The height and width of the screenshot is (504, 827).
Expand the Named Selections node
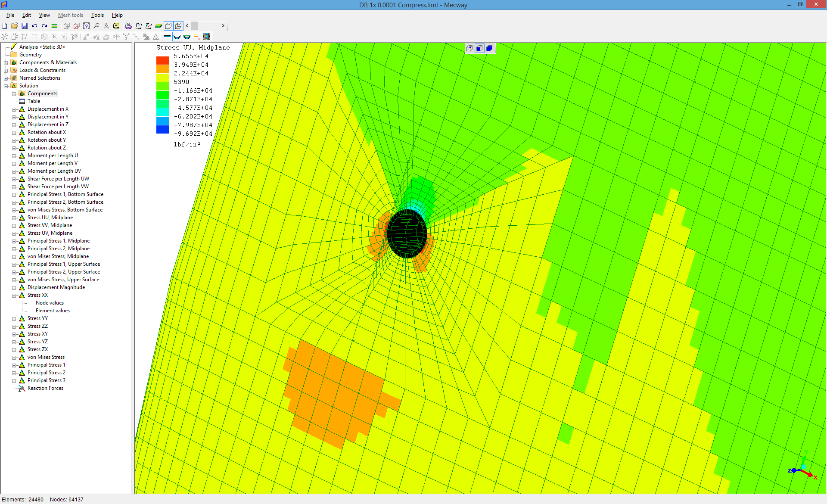(x=6, y=78)
